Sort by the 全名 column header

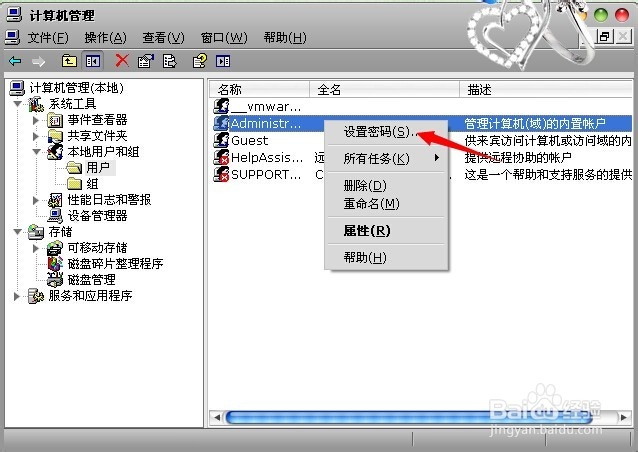click(x=385, y=90)
